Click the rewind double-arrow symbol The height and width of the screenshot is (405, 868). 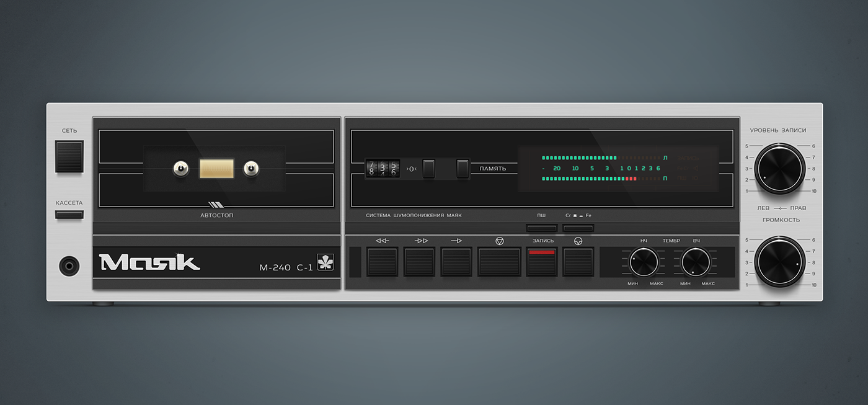tap(383, 241)
